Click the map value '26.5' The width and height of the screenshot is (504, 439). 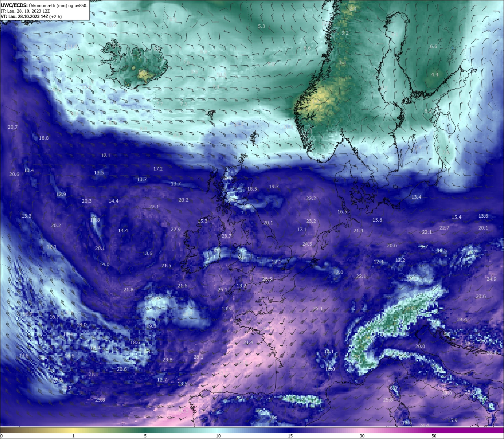267,279
